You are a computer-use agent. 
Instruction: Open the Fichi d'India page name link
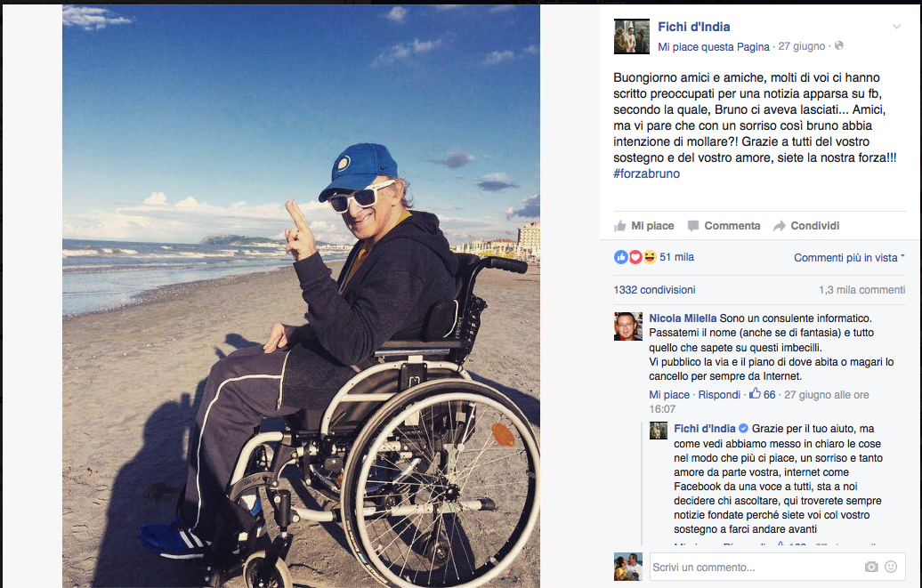pos(694,27)
